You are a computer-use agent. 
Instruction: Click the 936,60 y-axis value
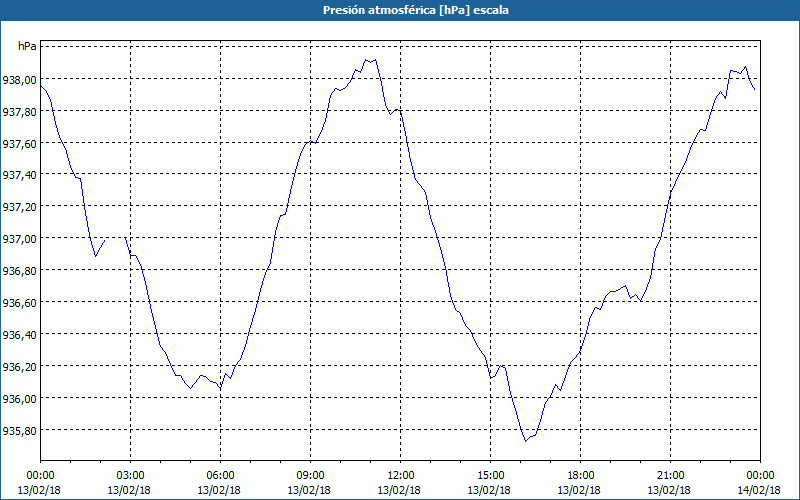point(19,302)
